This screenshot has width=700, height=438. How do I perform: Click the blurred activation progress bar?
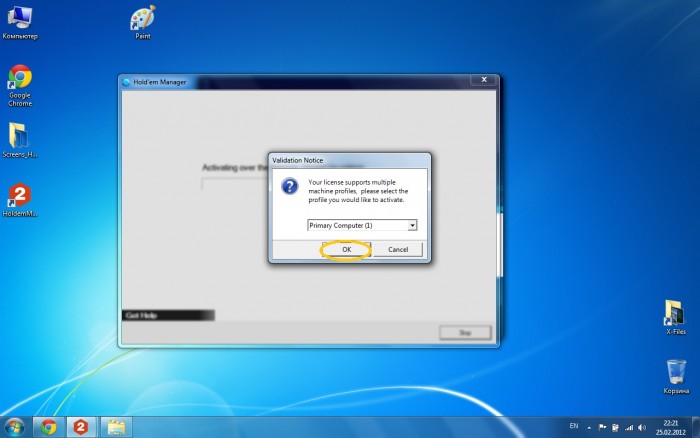point(234,184)
